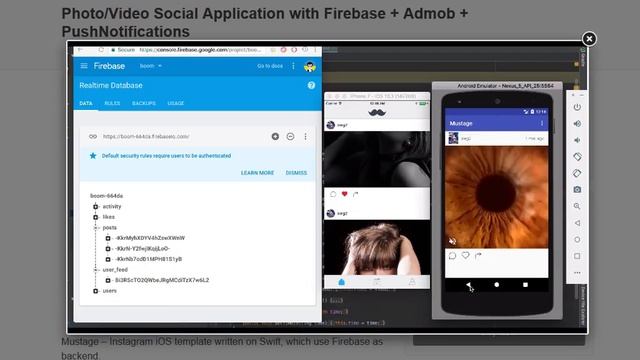Open database card kebab menu
Screen dimensions: 640x360
305,136
